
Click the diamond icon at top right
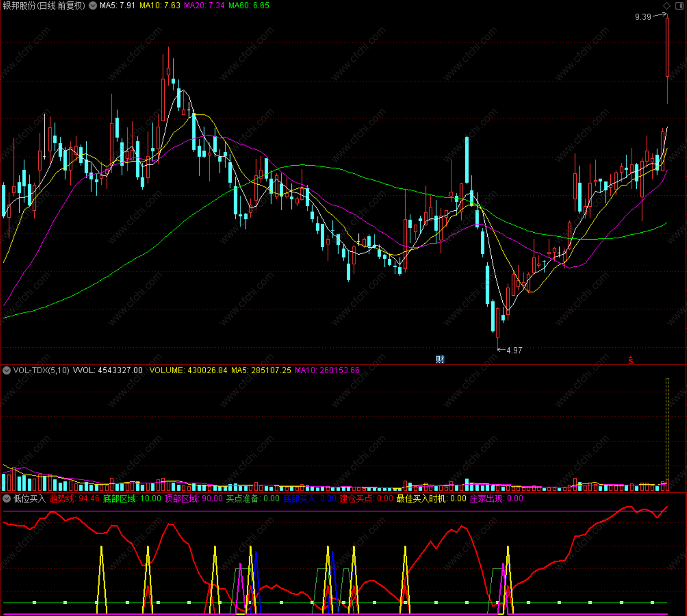tap(666, 5)
